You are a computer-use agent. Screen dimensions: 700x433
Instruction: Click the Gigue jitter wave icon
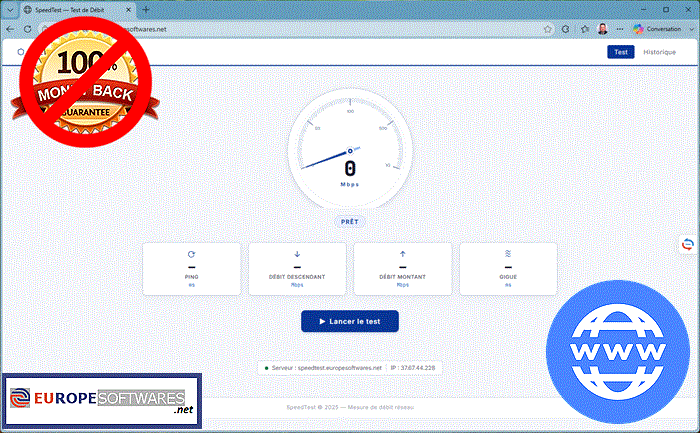coord(508,254)
